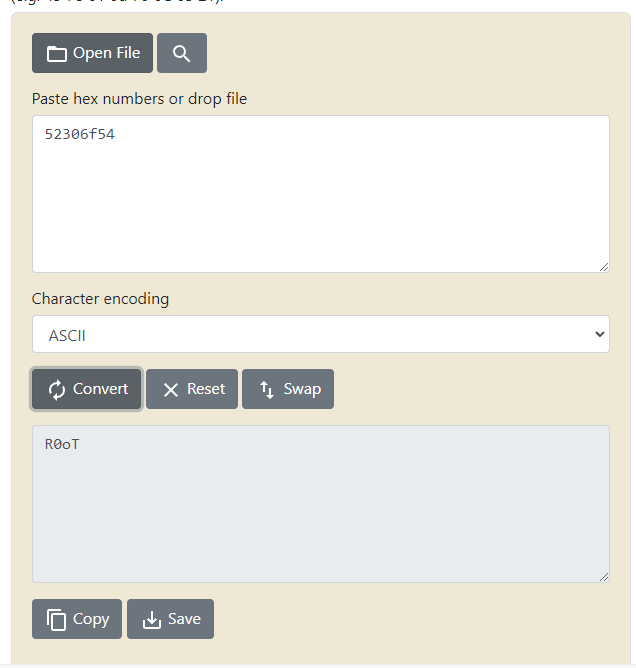This screenshot has width=636, height=668.
Task: Click the clipboard Copy icon
Action: [x=57, y=620]
